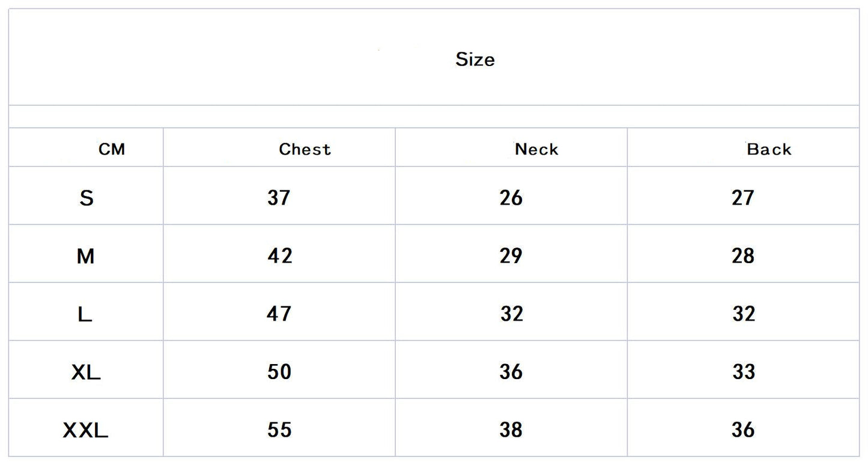Screen dimensions: 868x465
Task: Click back value 33 for size XL
Action: pos(743,372)
